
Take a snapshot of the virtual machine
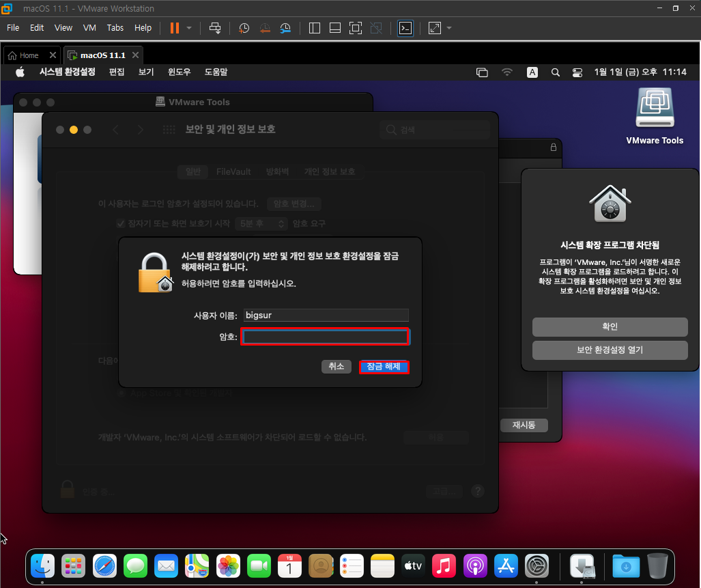pyautogui.click(x=244, y=28)
